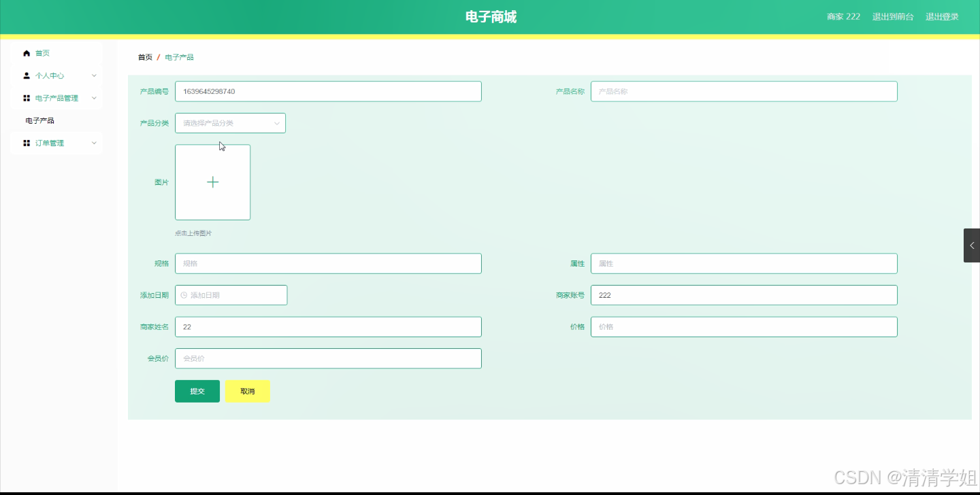Click the plus icon to upload an image
The width and height of the screenshot is (980, 495).
click(x=212, y=182)
